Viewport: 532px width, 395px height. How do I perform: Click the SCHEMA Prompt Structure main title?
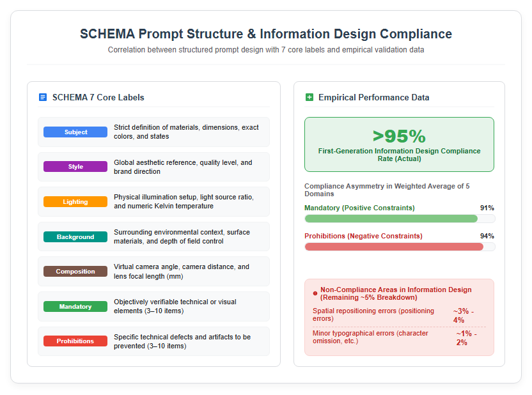(x=266, y=34)
